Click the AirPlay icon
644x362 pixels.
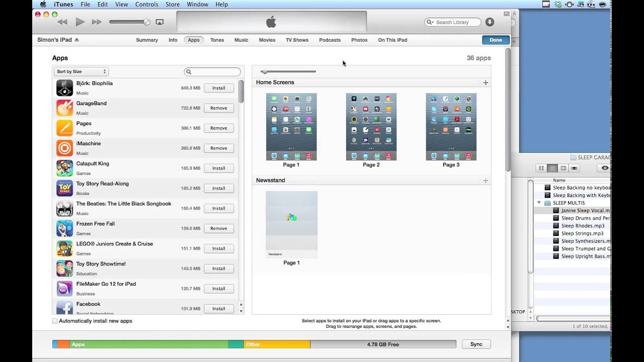click(159, 22)
